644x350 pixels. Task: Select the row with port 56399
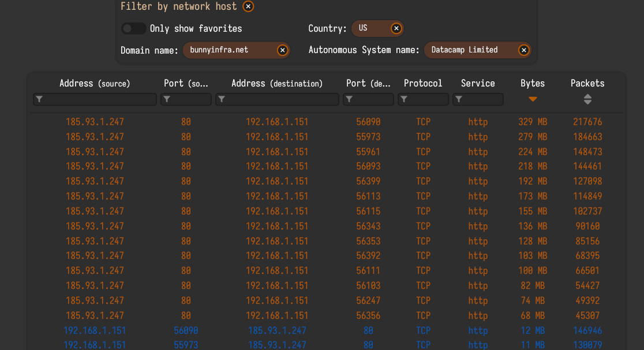(x=327, y=182)
